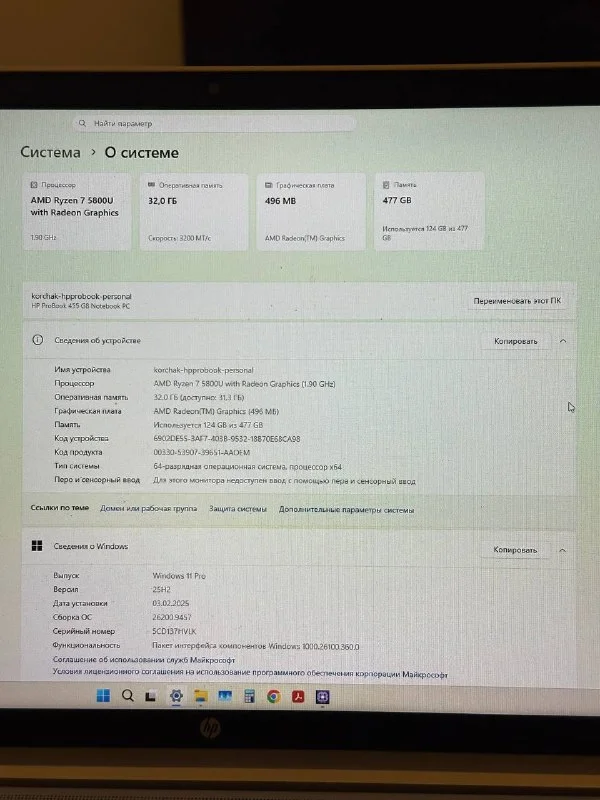Click Используется 124 GB из 477 GB row value
Image resolution: width=600 pixels, height=800 pixels.
tap(208, 425)
